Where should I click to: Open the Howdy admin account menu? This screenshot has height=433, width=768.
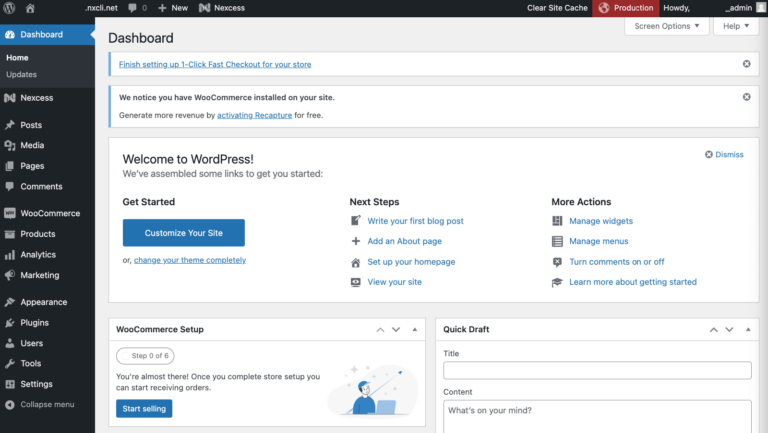714,8
